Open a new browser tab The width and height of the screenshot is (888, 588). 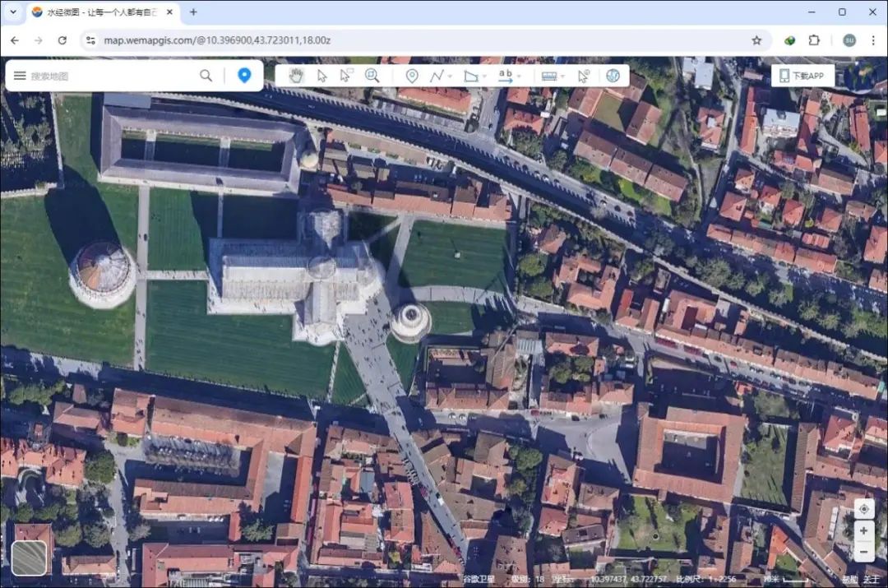[x=193, y=12]
